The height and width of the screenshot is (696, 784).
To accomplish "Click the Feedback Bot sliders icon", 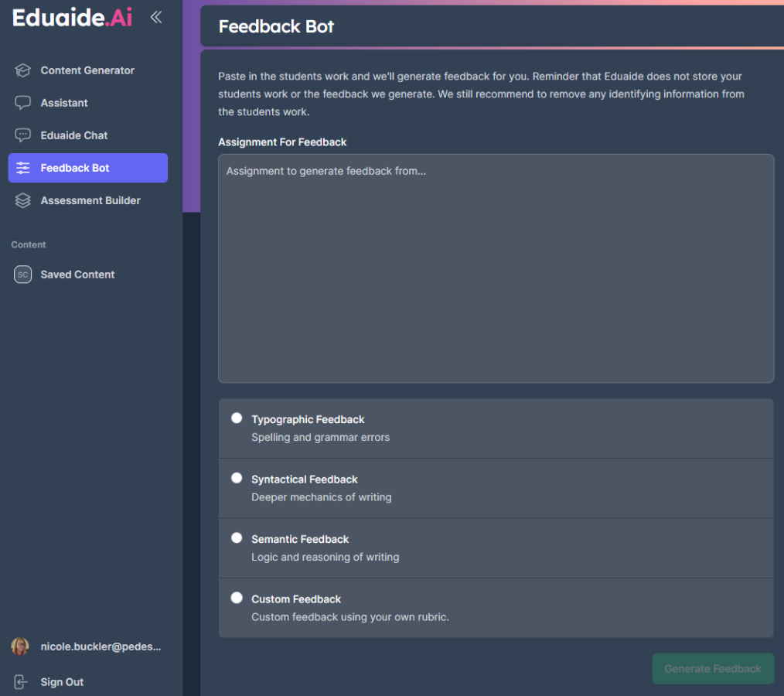I will tap(22, 168).
